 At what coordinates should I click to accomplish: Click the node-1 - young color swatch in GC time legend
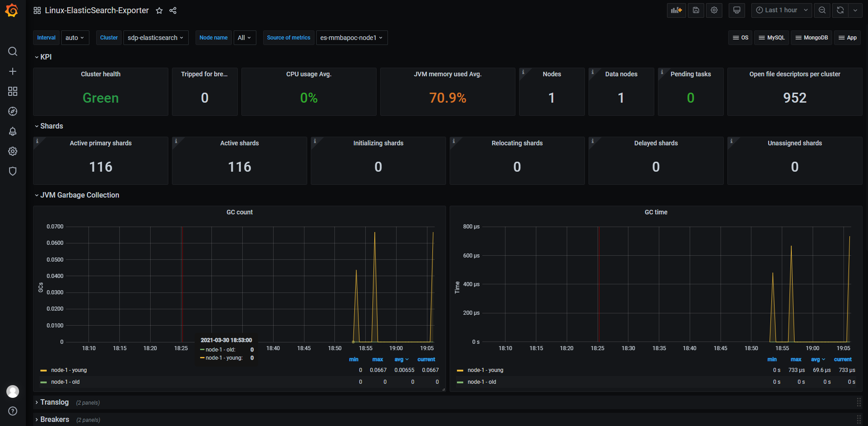[x=460, y=371]
